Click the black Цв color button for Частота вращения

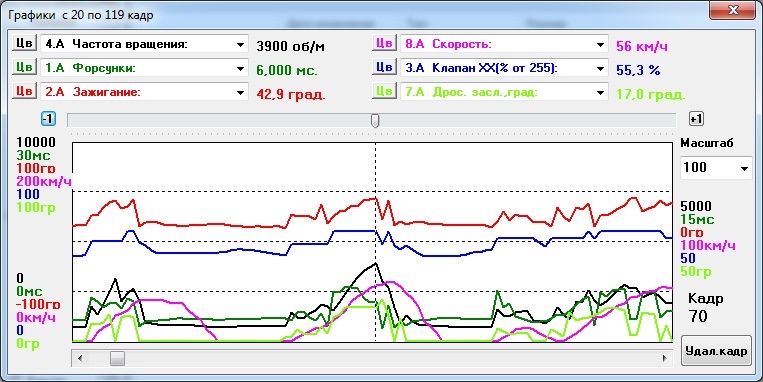point(24,43)
